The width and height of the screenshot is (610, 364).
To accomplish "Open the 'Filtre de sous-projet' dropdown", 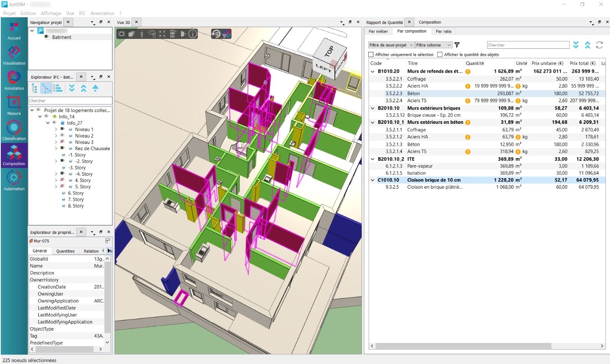I will click(391, 45).
